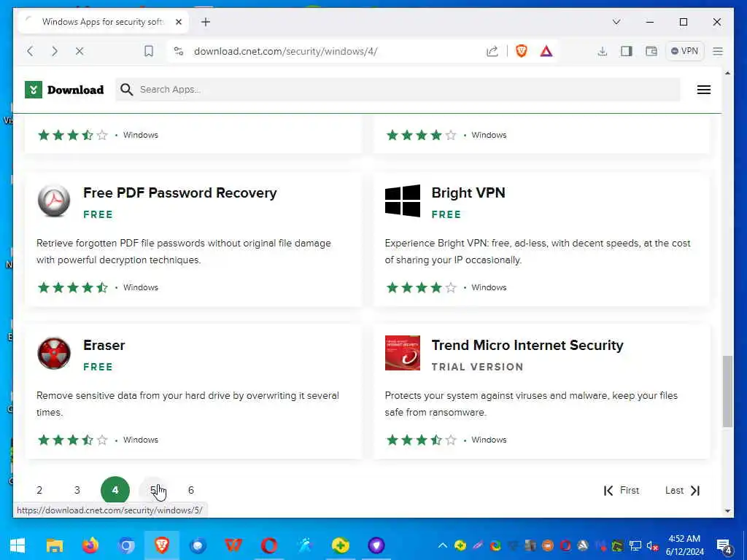
Task: Jump to the First page link
Action: click(622, 491)
